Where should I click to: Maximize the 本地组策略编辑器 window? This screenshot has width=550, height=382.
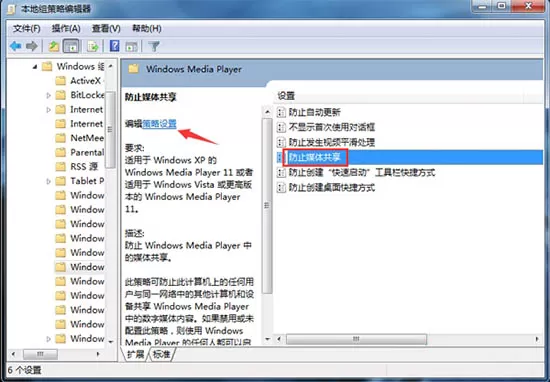coord(502,6)
